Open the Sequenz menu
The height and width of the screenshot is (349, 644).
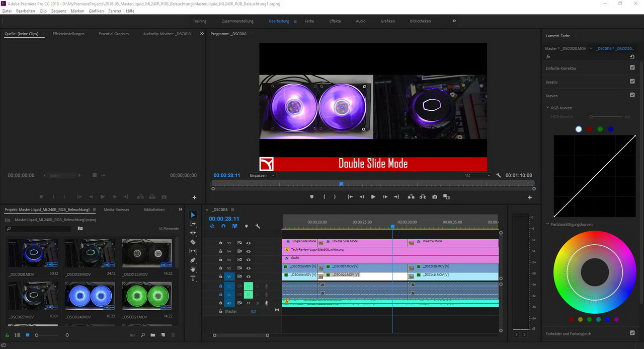pos(58,11)
